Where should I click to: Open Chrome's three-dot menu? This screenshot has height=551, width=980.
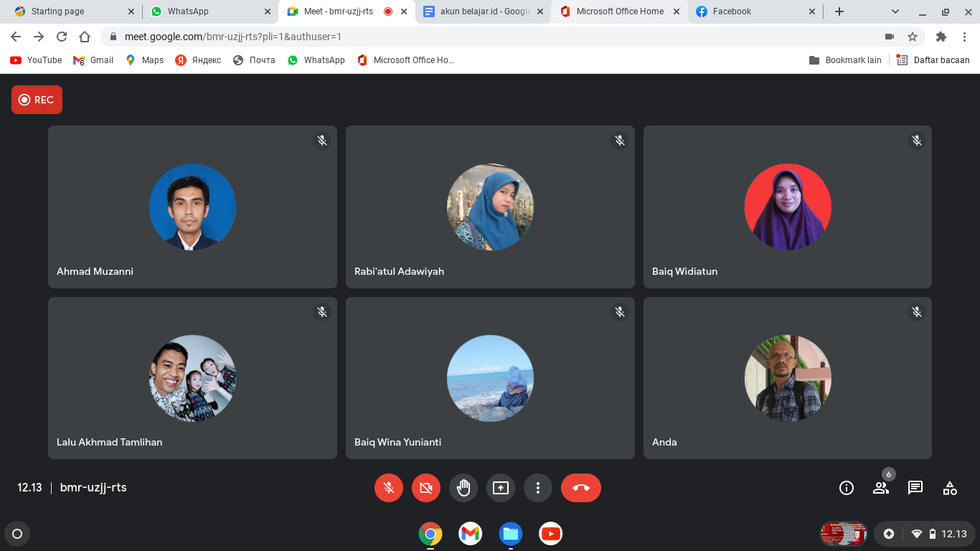click(x=965, y=37)
